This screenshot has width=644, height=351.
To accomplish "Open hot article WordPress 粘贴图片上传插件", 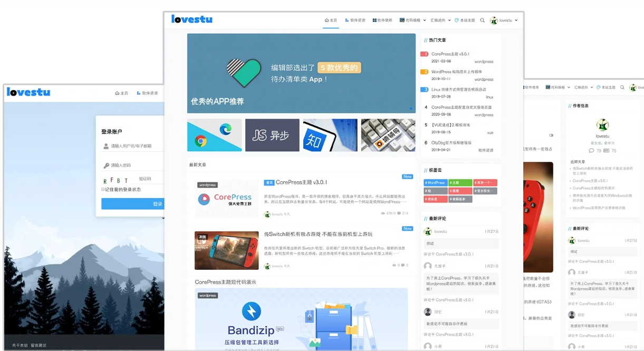I will [x=457, y=72].
